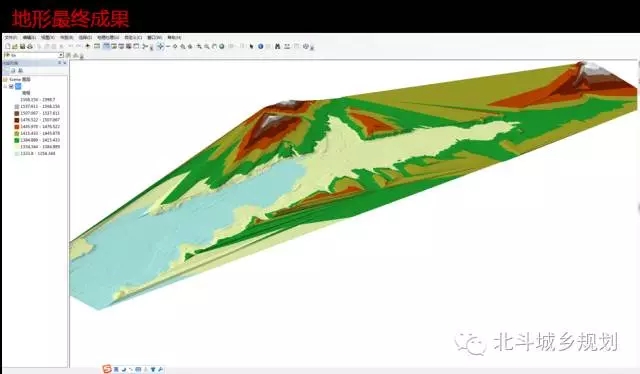Click the Print icon in toolbar
The image size is (640, 374).
pyautogui.click(x=30, y=46)
